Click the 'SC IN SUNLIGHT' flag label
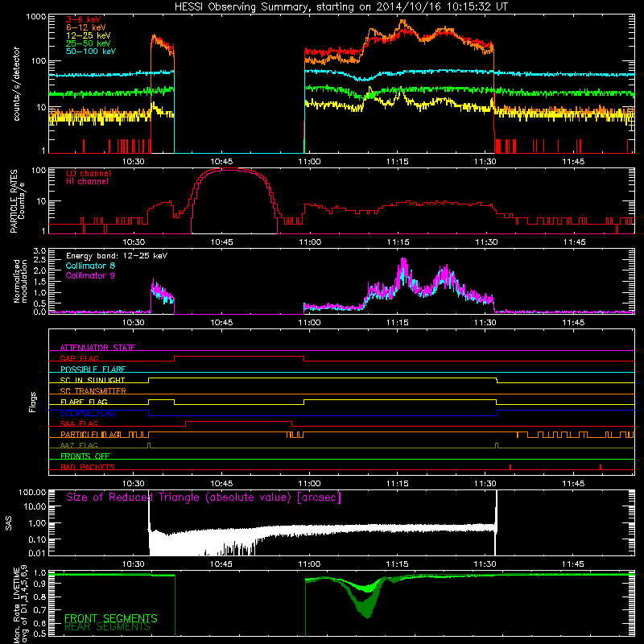Image resolution: width=644 pixels, height=644 pixels. point(93,380)
